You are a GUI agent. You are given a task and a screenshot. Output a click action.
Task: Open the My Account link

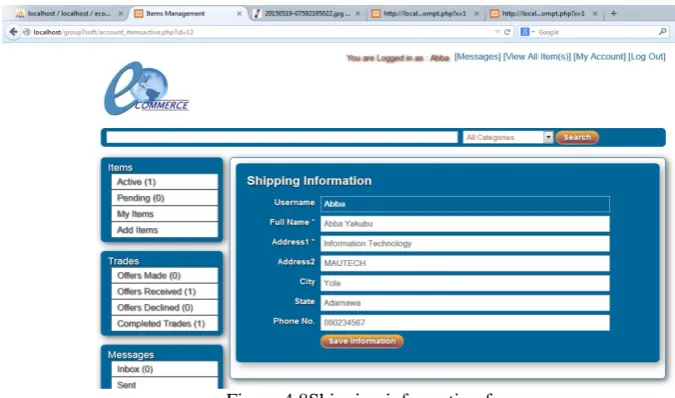(x=599, y=56)
